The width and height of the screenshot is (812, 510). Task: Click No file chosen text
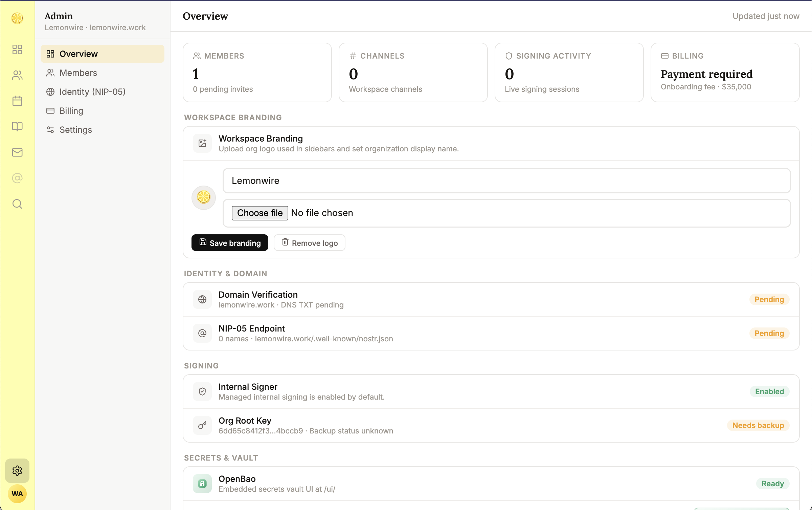coord(322,213)
